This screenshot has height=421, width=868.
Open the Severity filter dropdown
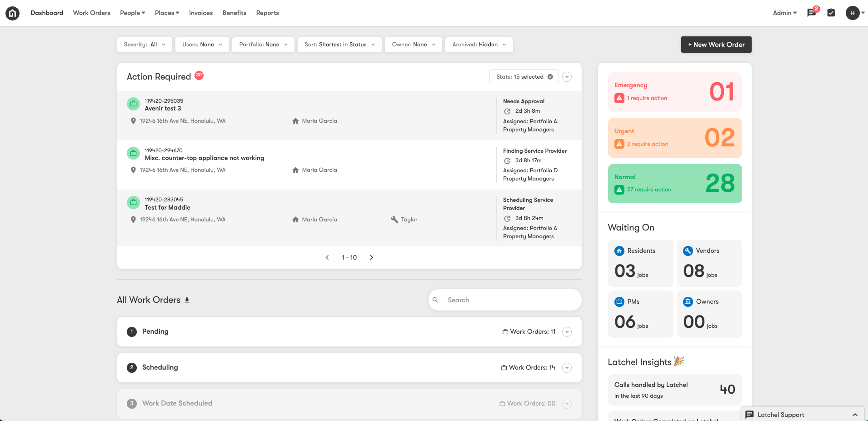145,45
